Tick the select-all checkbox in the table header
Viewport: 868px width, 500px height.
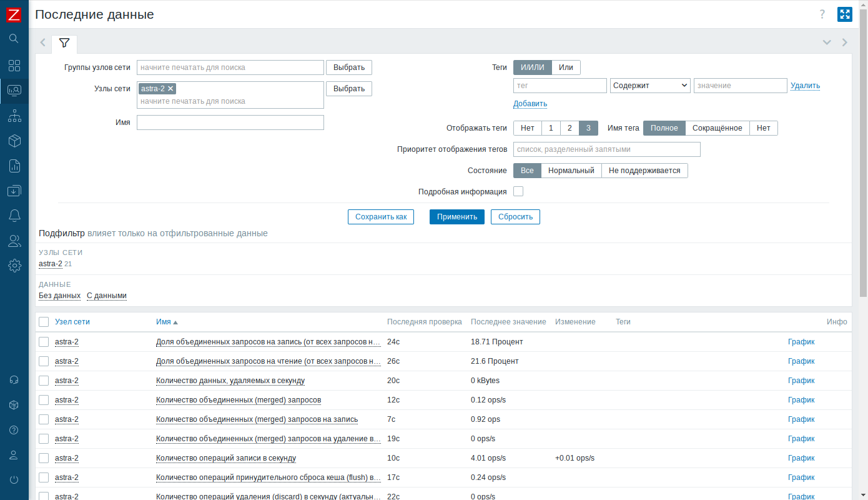(x=44, y=322)
